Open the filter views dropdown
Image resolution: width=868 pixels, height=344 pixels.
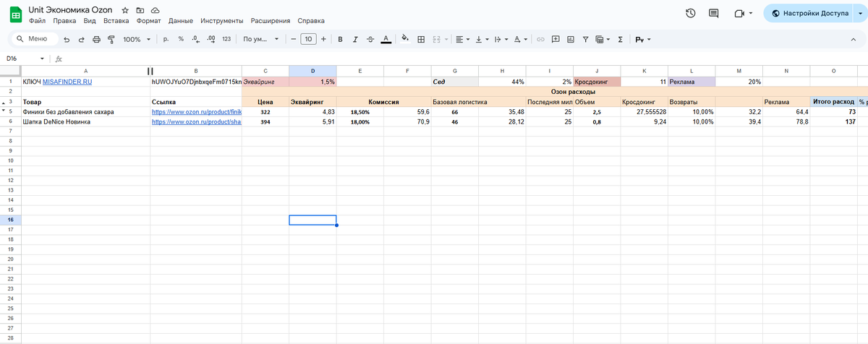[602, 39]
